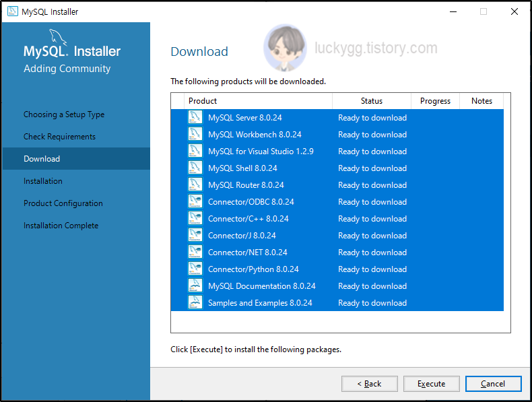532x402 pixels.
Task: Click Connector/J's Ready to download status
Action: point(372,236)
